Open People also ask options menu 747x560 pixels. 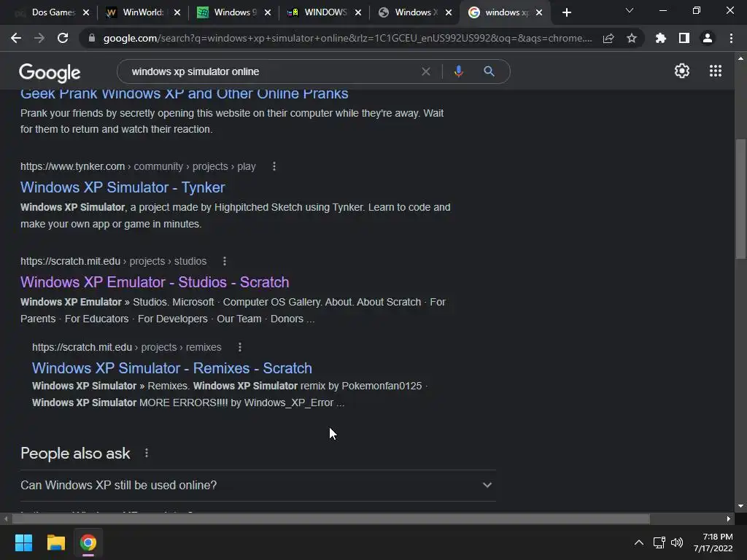click(x=146, y=453)
